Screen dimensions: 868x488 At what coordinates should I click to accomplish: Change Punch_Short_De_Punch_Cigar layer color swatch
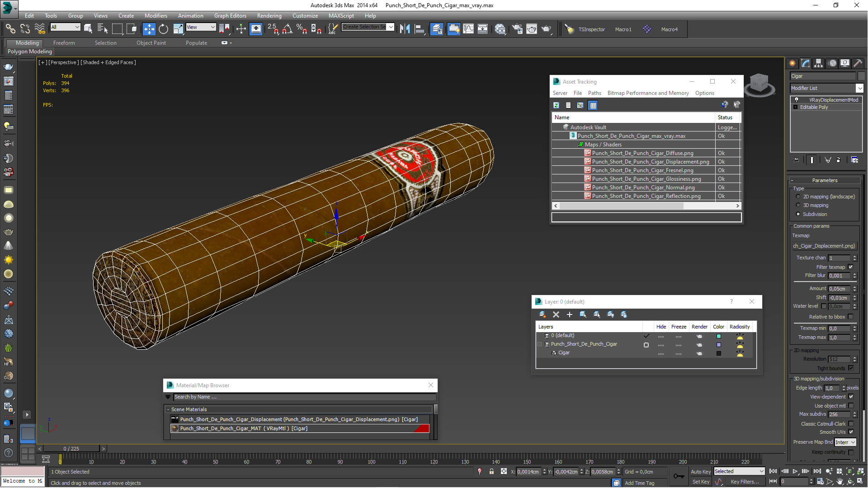718,345
